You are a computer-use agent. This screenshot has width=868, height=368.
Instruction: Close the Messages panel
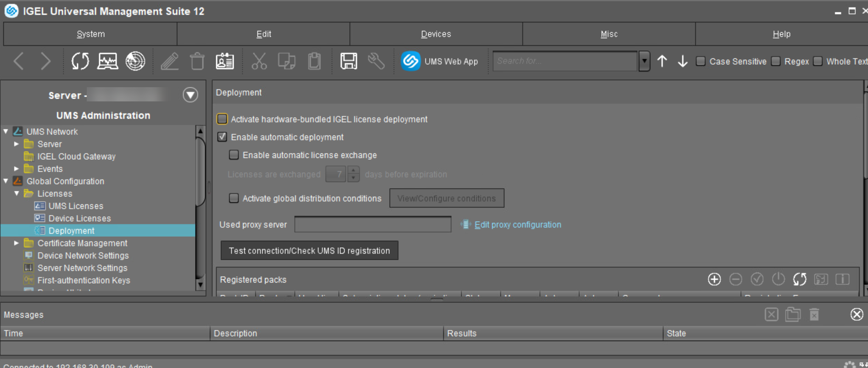click(x=857, y=314)
